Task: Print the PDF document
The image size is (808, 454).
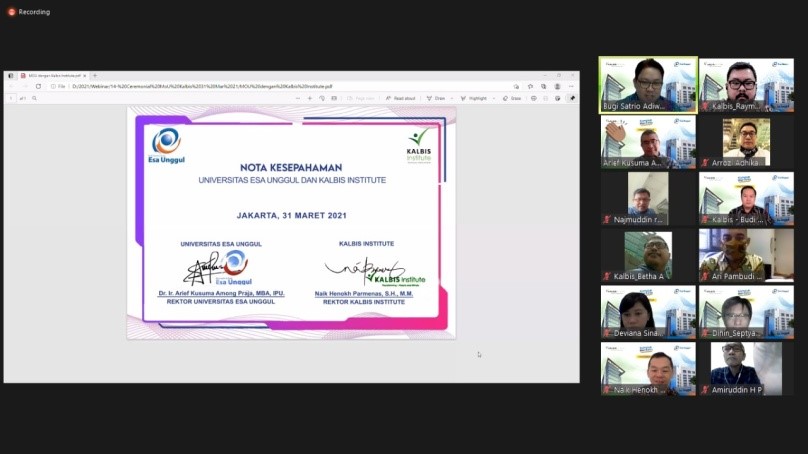Action: [534, 98]
